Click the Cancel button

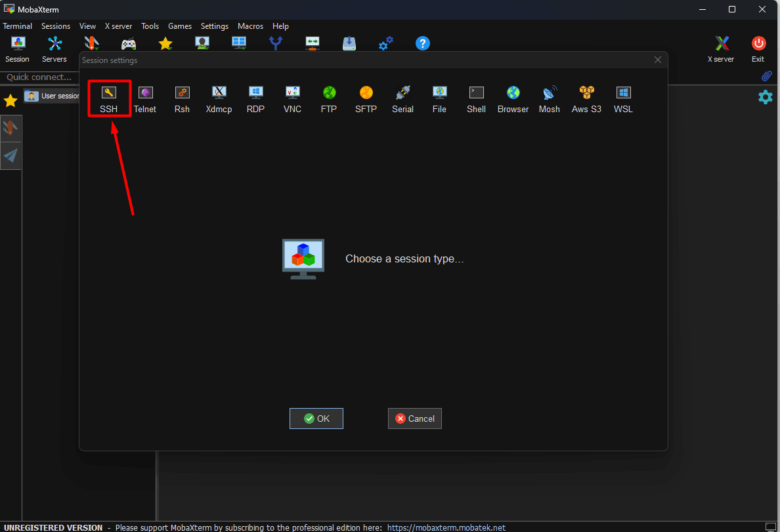point(415,419)
